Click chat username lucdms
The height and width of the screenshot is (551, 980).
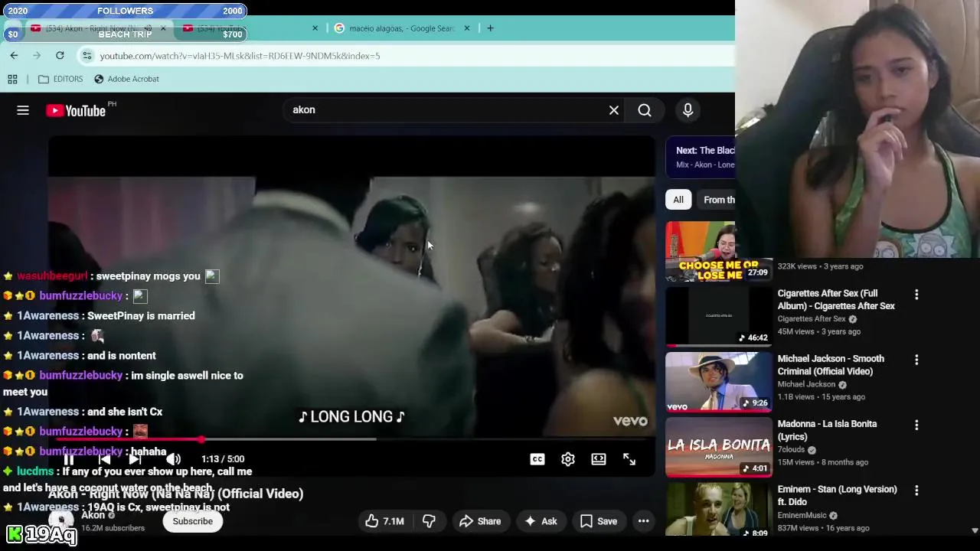coord(35,471)
